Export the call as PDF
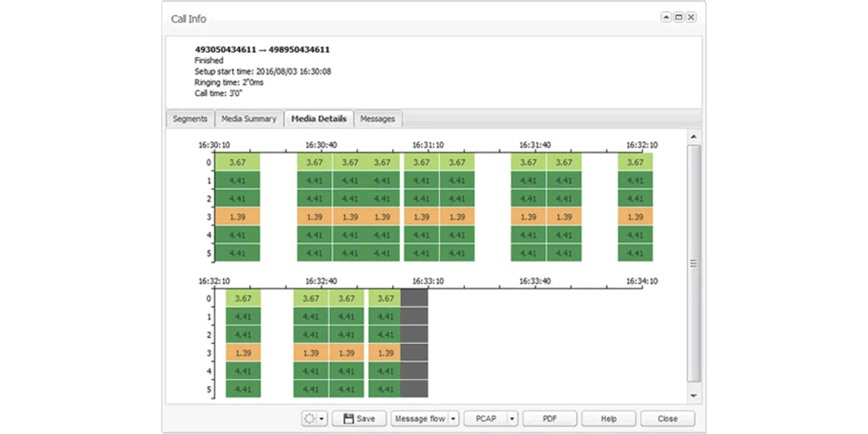 tap(549, 419)
